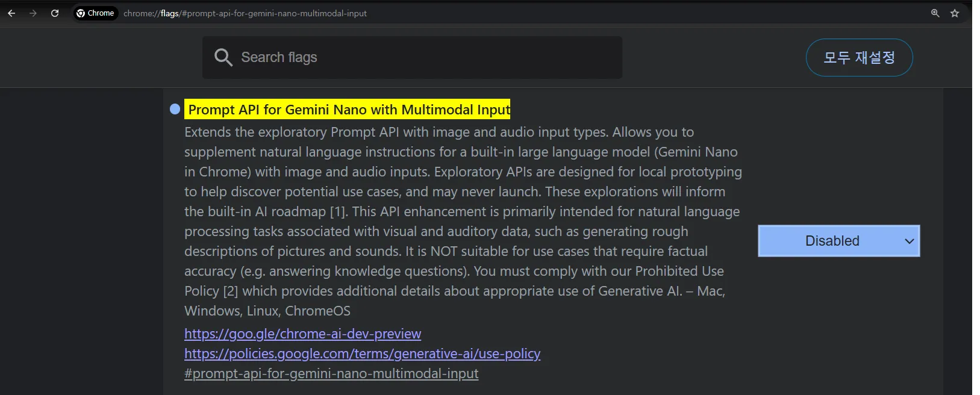Open the Disabled dropdown for Prompt API flag
Screen dimensions: 980x395
pos(838,241)
